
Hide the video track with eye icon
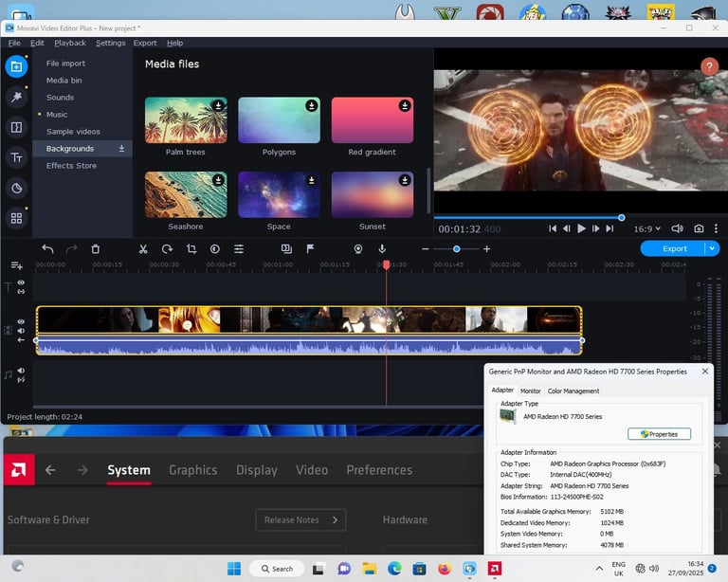pyautogui.click(x=21, y=319)
